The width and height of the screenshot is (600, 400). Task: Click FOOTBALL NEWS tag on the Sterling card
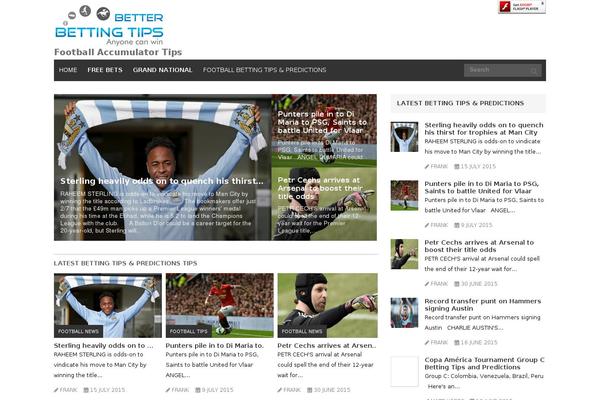tap(78, 331)
